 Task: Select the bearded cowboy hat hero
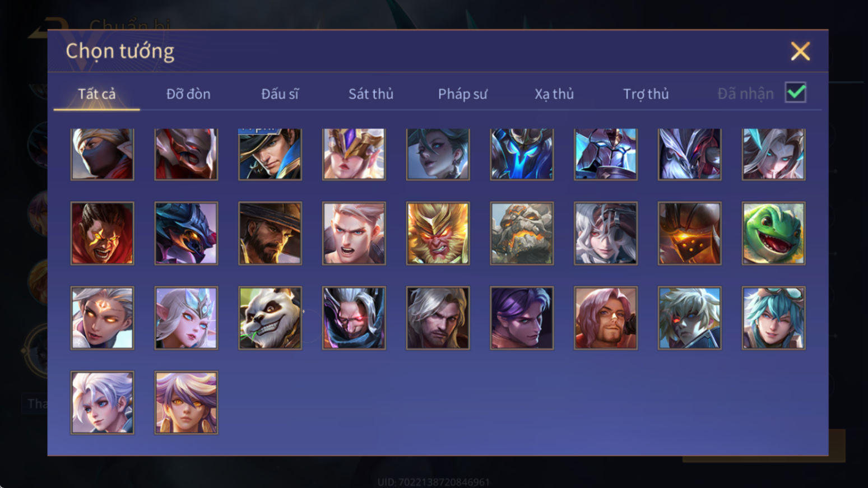(x=270, y=233)
